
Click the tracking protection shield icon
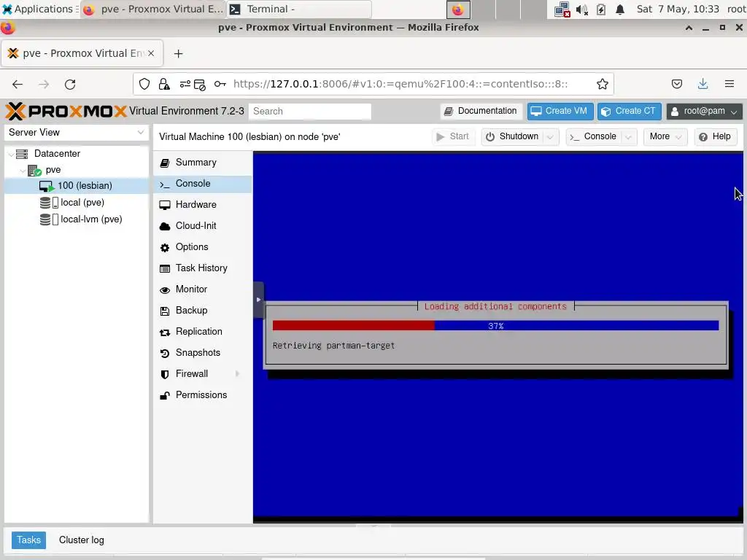pyautogui.click(x=144, y=85)
